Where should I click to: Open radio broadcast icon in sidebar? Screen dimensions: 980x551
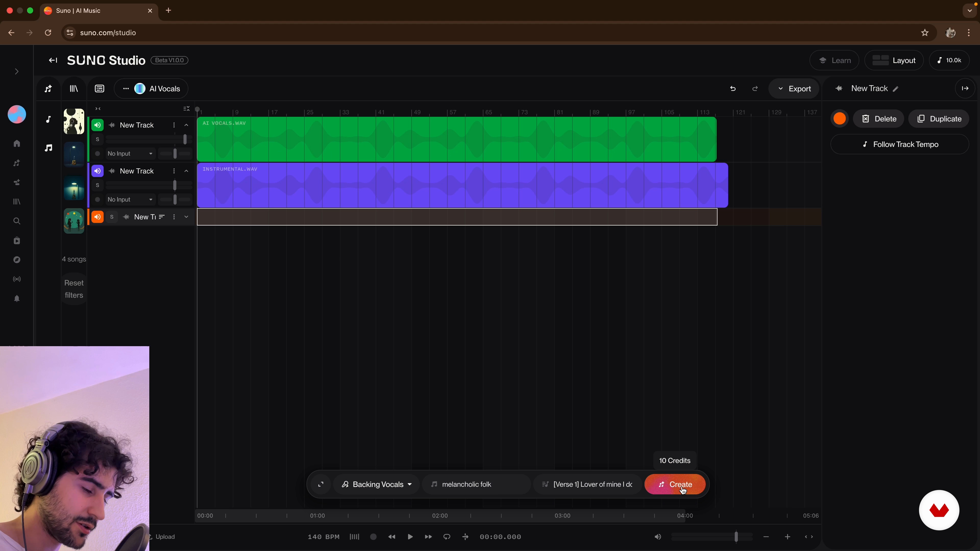17,279
